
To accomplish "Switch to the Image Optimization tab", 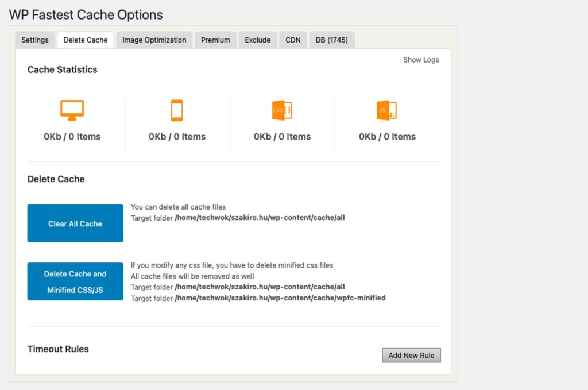I will click(154, 40).
